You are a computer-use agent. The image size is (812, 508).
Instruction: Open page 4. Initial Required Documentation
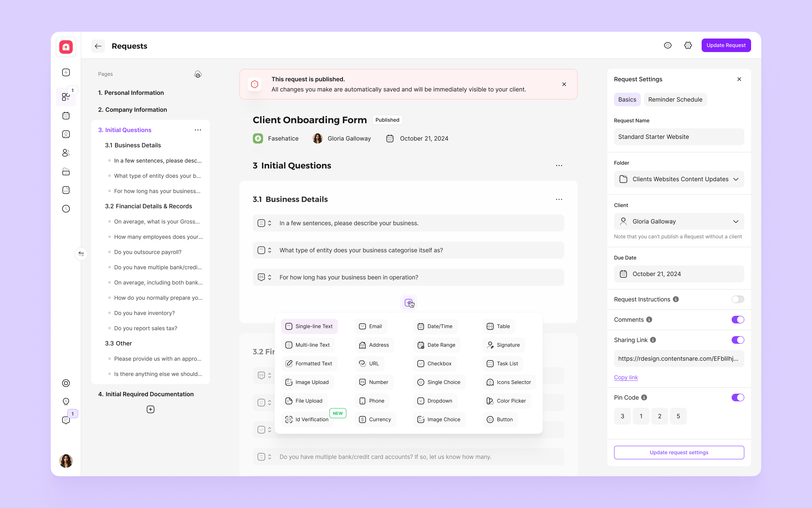[146, 394]
